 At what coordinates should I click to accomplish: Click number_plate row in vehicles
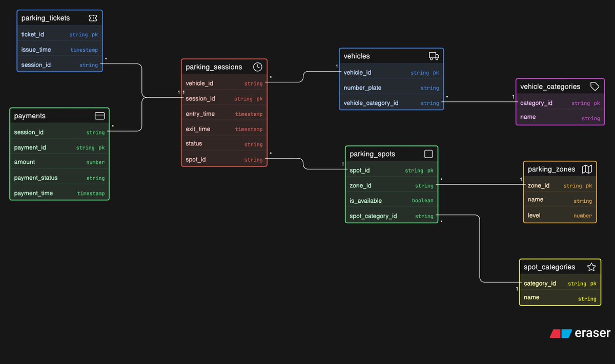point(392,88)
